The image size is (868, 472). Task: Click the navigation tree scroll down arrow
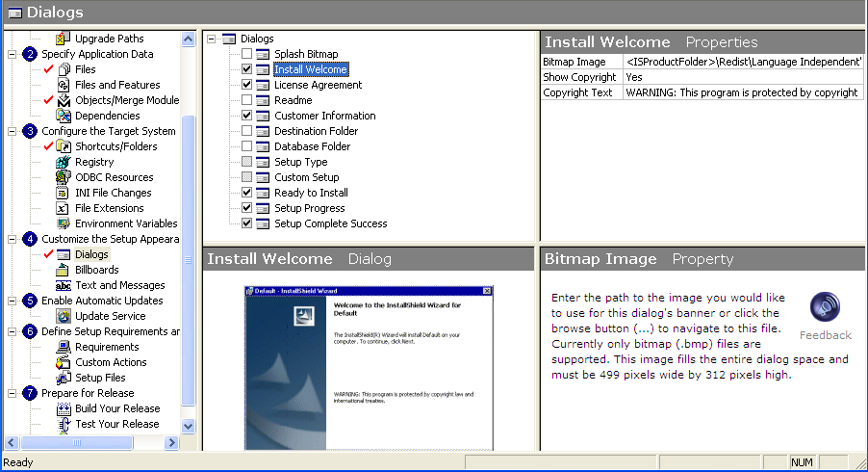click(x=189, y=426)
